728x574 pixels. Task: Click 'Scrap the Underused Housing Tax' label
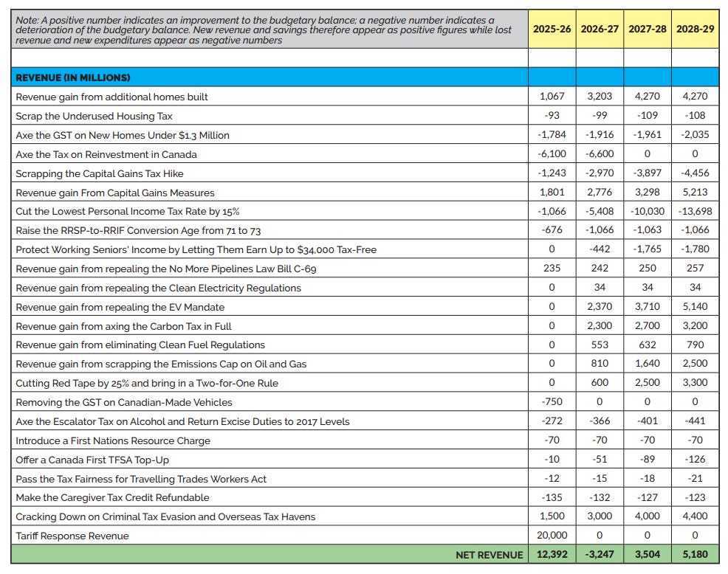click(x=94, y=116)
